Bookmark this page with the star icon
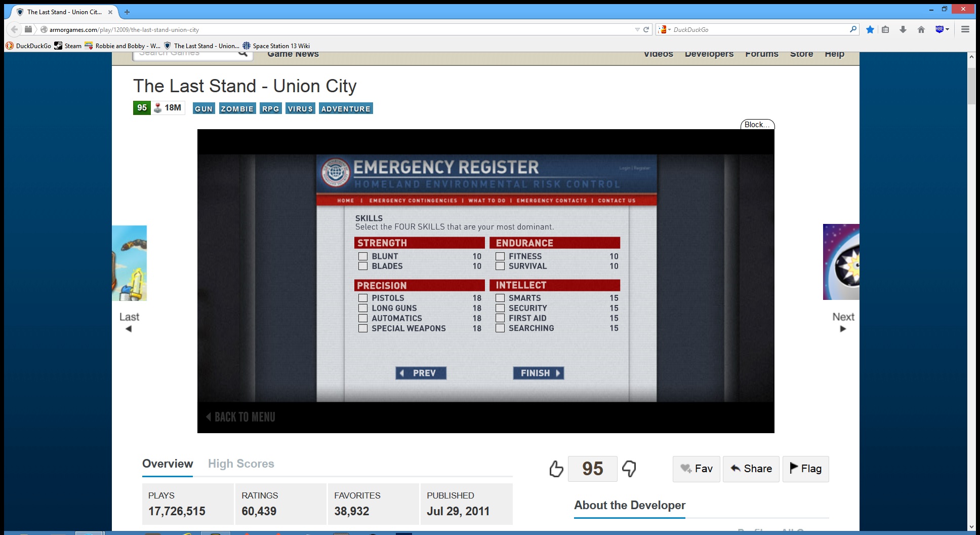980x535 pixels. tap(870, 29)
